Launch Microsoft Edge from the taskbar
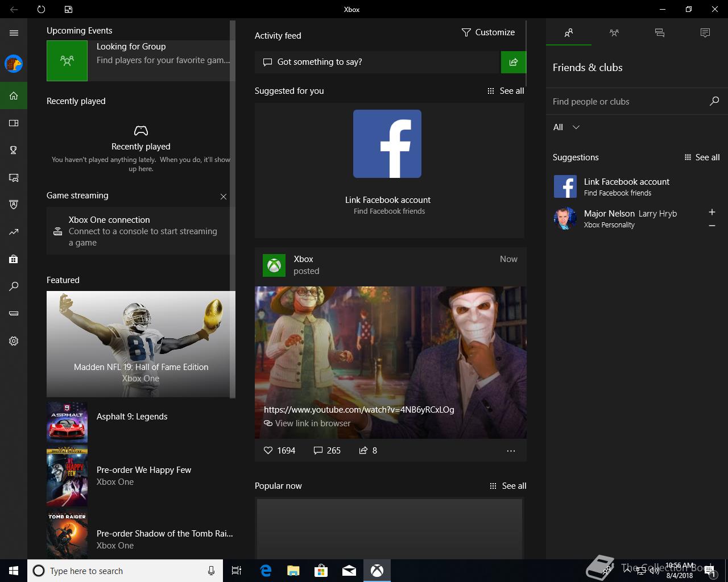The width and height of the screenshot is (728, 582). pyautogui.click(x=266, y=571)
